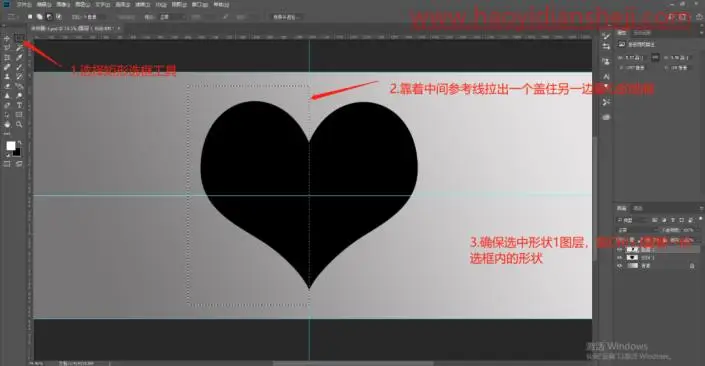
Task: Hide the topmost shape layer
Action: pos(620,250)
